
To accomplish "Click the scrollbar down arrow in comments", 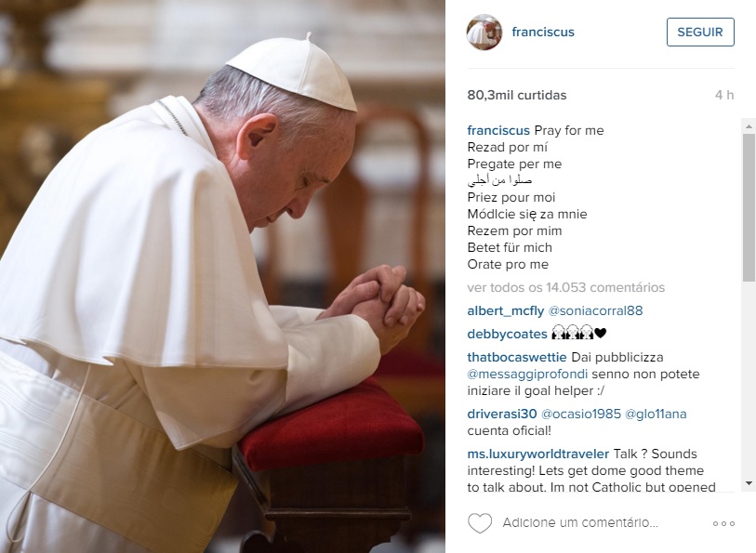I will click(749, 483).
